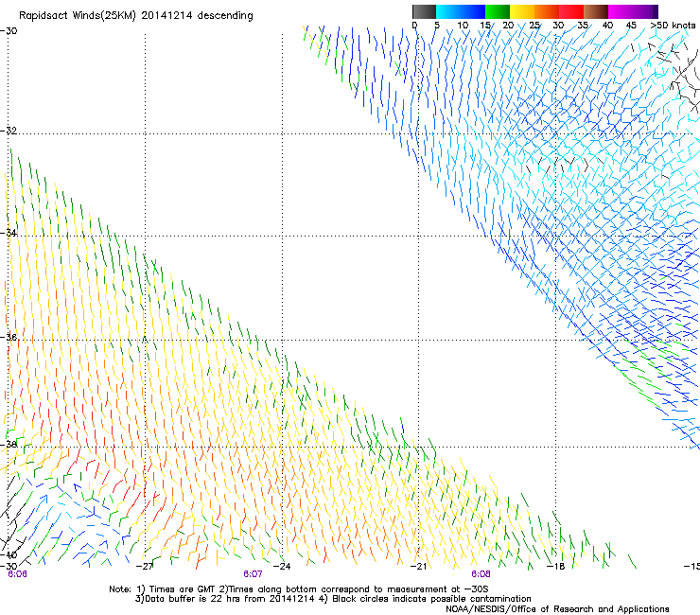
Task: Select the orange 25-30 knots legend swatch
Action: 547,11
